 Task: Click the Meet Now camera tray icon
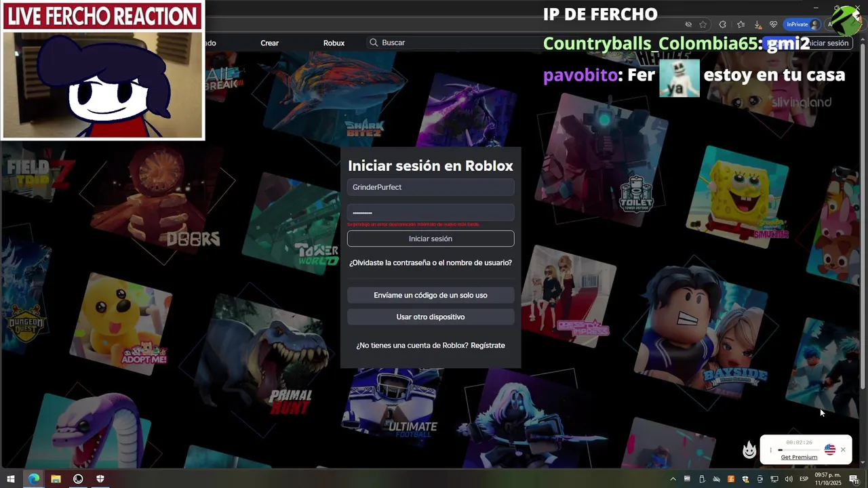click(759, 479)
